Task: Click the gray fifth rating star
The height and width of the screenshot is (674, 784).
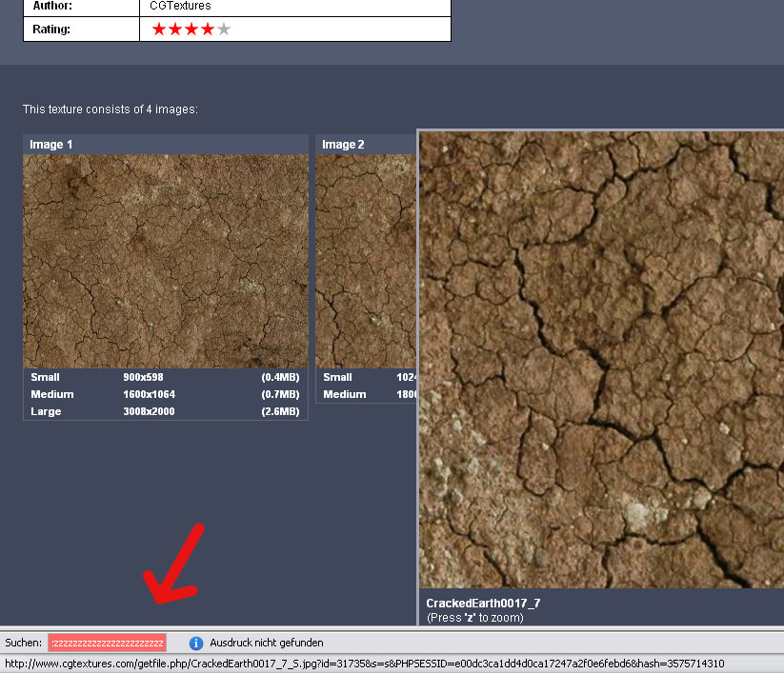Action: [x=224, y=30]
